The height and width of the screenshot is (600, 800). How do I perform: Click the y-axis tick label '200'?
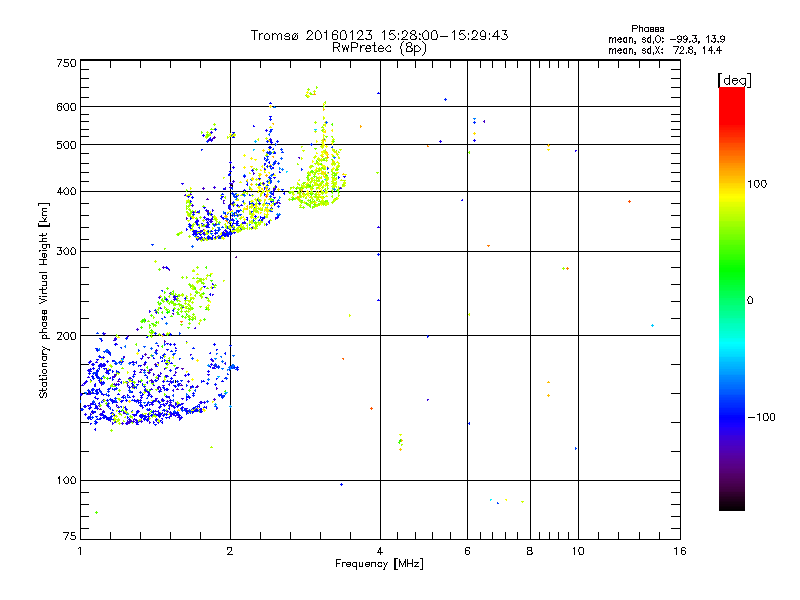[66, 336]
